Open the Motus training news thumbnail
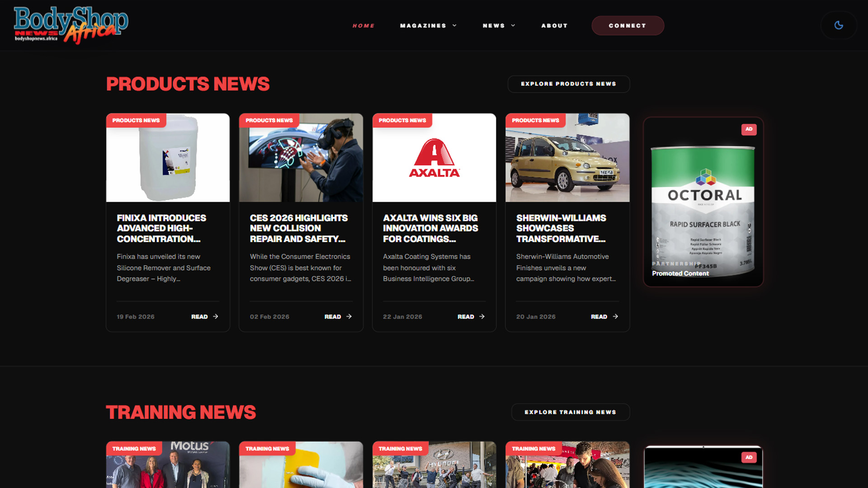 coord(168,465)
